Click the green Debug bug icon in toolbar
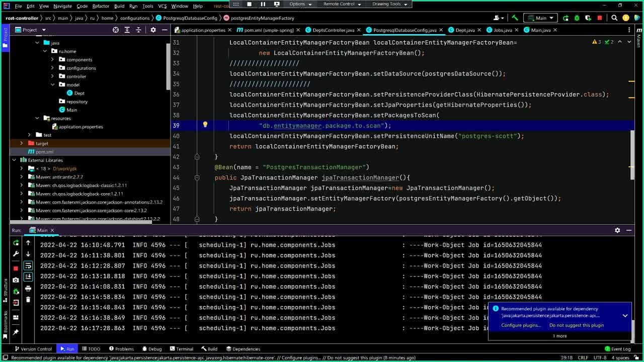 [577, 18]
